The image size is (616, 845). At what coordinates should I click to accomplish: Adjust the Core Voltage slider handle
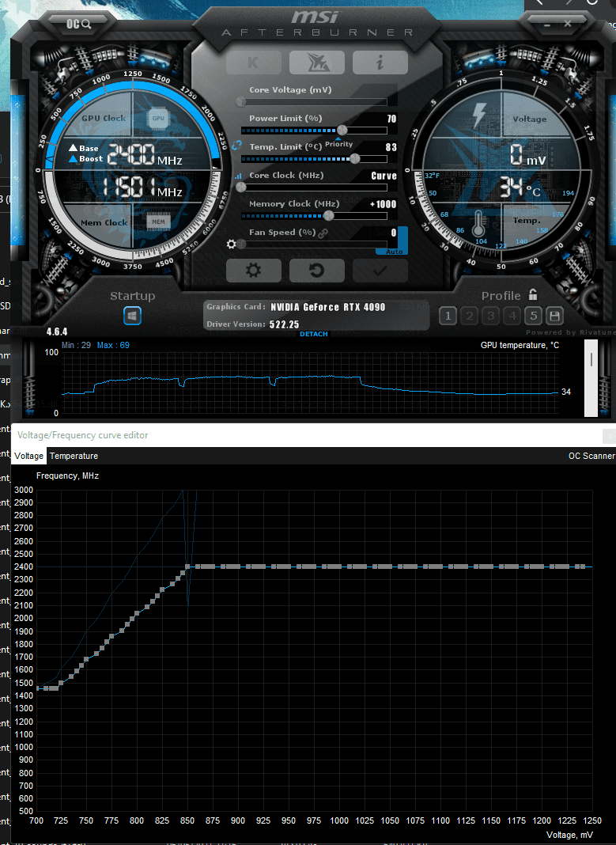(241, 101)
